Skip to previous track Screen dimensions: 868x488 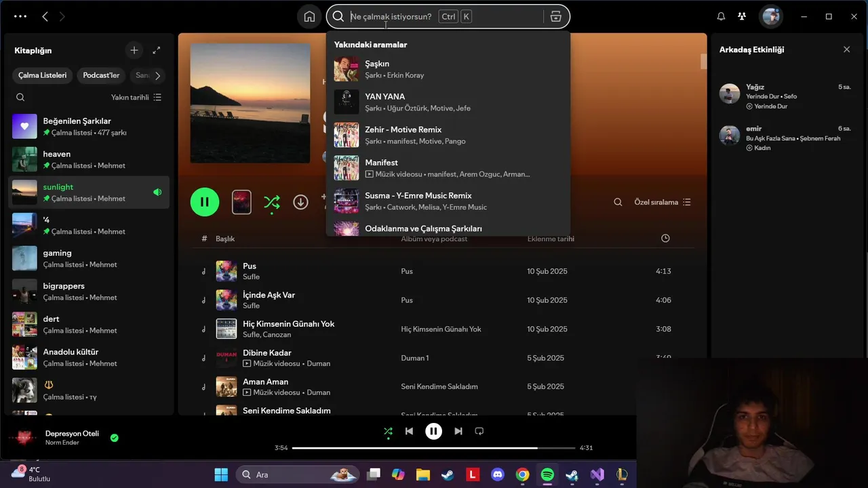(x=409, y=431)
